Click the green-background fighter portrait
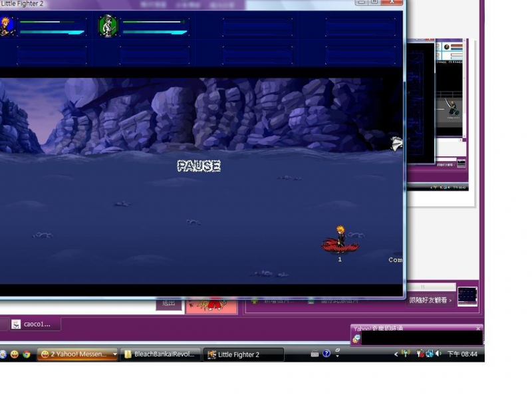532x399 pixels. click(108, 26)
